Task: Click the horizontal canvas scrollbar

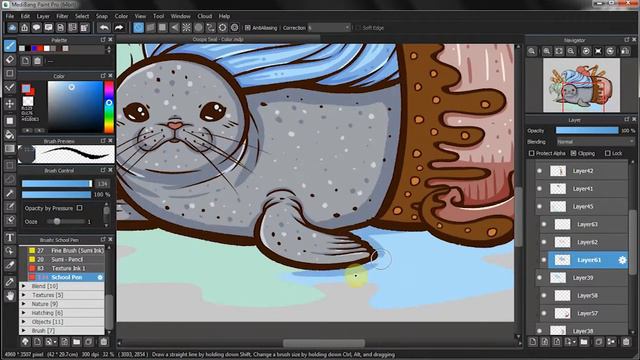Action: tap(324, 343)
